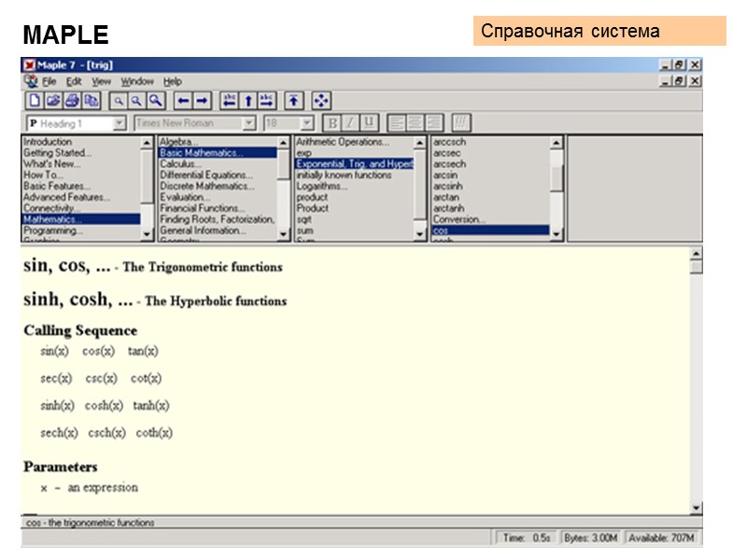Click the plain up arrow icon
The height and width of the screenshot is (560, 747).
coord(248,101)
